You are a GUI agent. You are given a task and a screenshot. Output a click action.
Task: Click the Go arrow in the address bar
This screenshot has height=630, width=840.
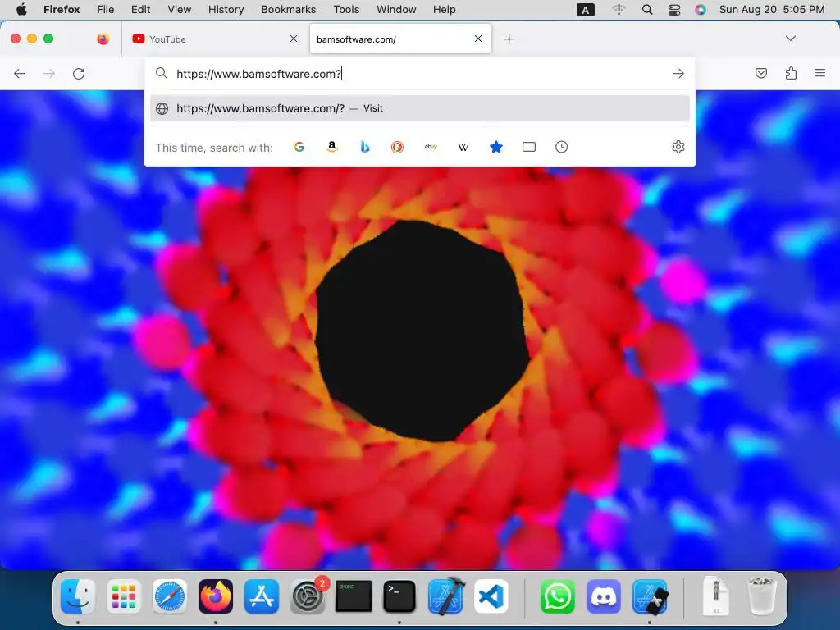(x=678, y=73)
